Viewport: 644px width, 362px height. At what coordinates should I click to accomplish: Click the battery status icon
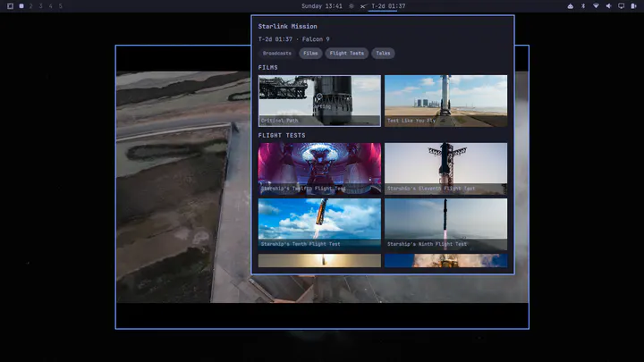(x=634, y=6)
